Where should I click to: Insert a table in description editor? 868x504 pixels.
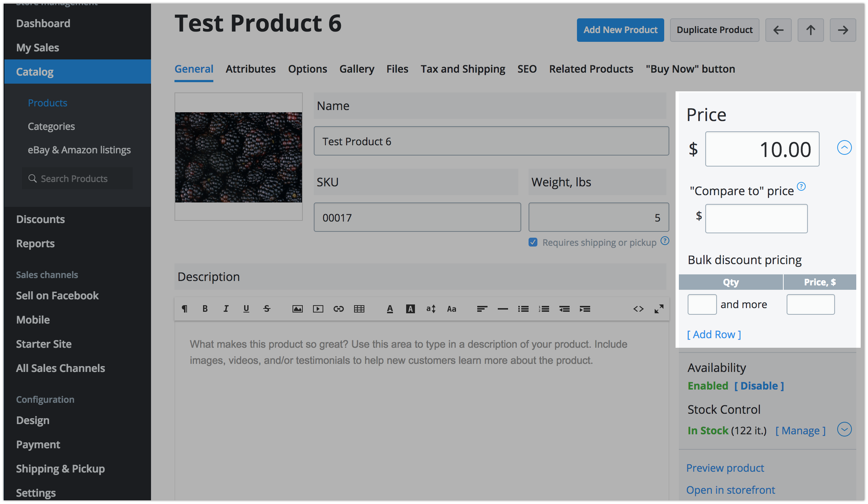[x=359, y=309]
